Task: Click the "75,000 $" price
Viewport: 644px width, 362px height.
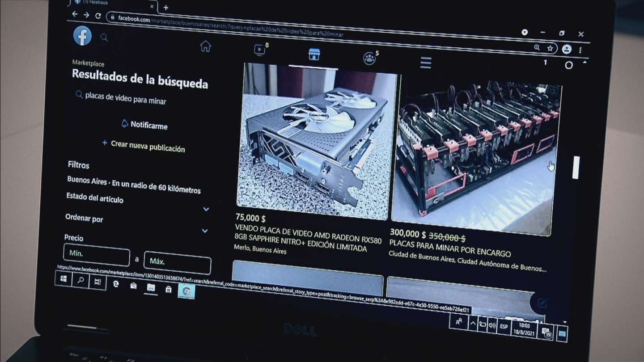Action: 250,218
